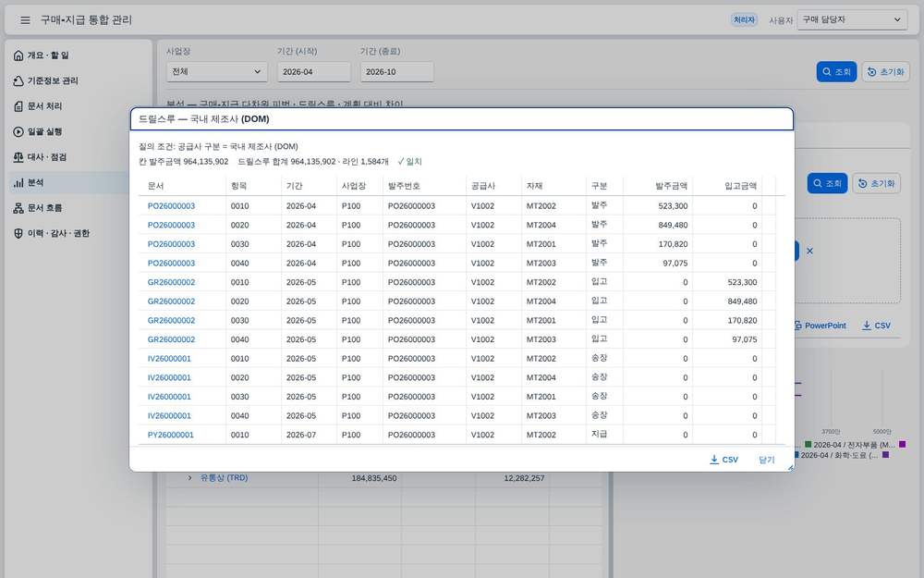Open the 유통상 (TRD) link in the pivot table
The height and width of the screenshot is (578, 924).
(224, 478)
